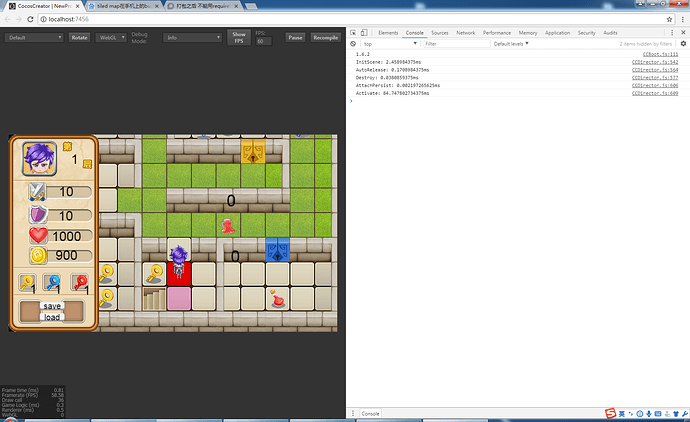Reload the page
The width and height of the screenshot is (690, 422).
tap(30, 19)
